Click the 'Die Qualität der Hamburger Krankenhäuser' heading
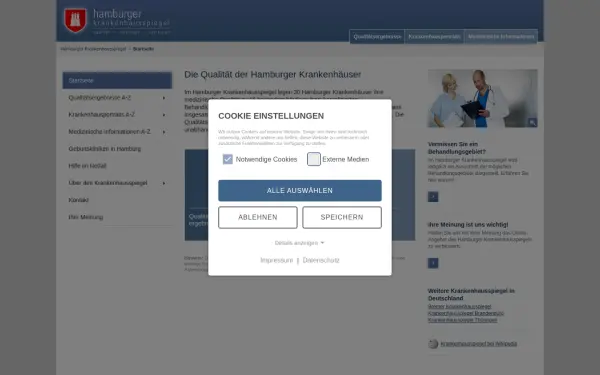This screenshot has height=375, width=600. coord(272,74)
